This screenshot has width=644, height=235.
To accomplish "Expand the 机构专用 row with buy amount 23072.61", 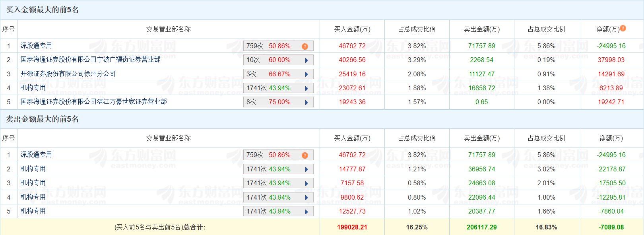I will pos(306,89).
